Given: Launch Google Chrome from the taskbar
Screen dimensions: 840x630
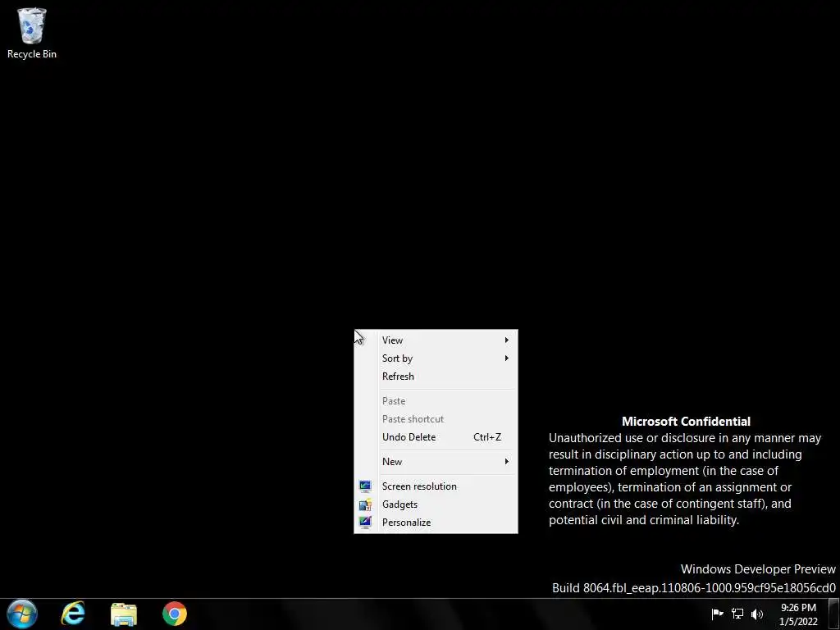Looking at the screenshot, I should tap(175, 614).
